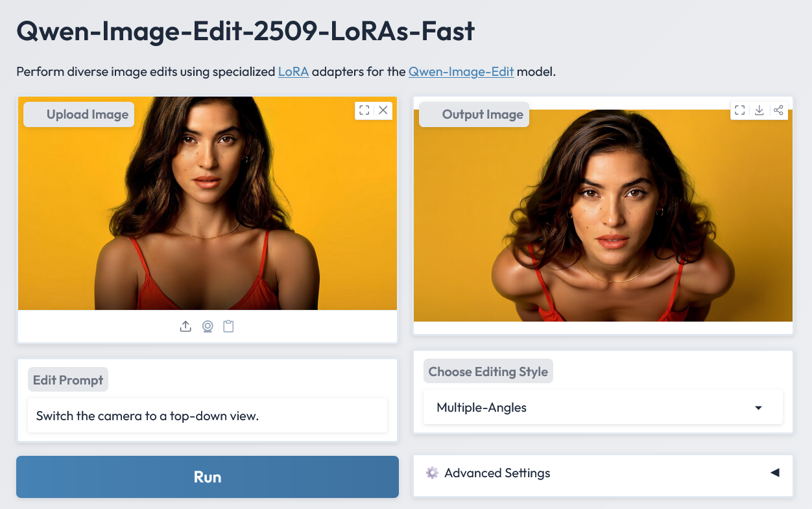Click the Multiple-Angles dropdown arrow
This screenshot has width=812, height=509.
[x=758, y=408]
